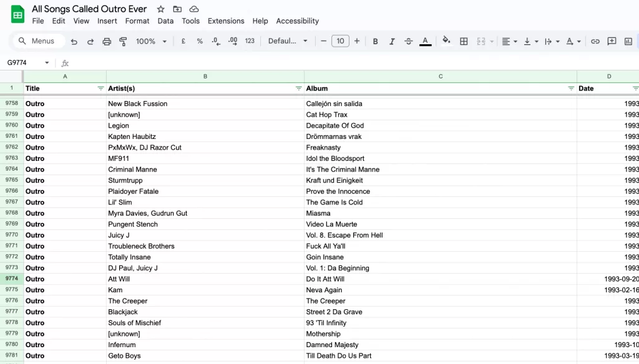Screen dimensions: 639x364
Task: Open the Extensions menu
Action: (x=226, y=21)
